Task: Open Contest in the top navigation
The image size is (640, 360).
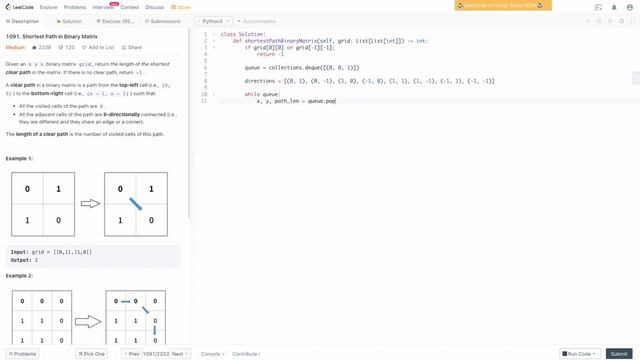Action: coord(130,7)
